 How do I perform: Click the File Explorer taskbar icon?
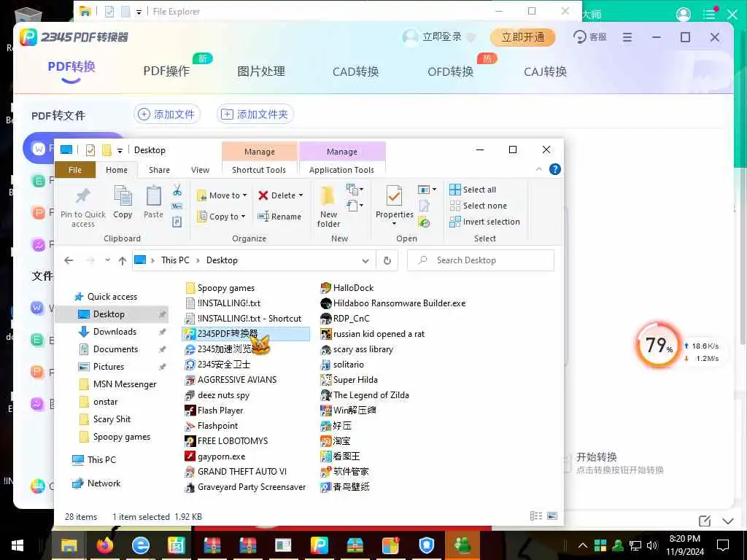[x=69, y=545]
